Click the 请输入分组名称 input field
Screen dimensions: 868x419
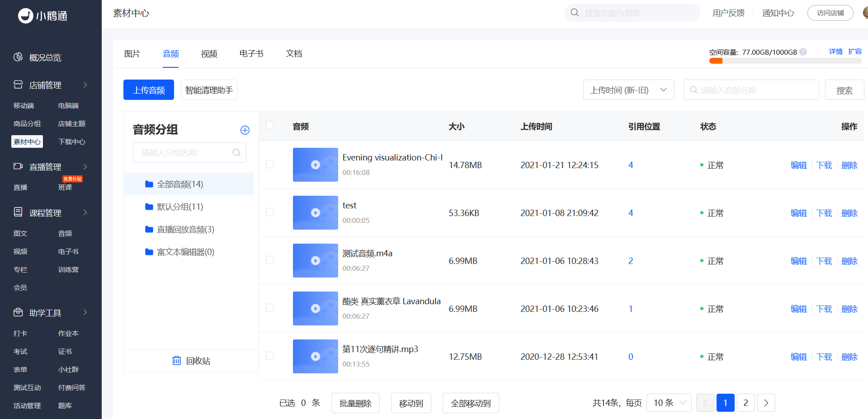tap(189, 153)
